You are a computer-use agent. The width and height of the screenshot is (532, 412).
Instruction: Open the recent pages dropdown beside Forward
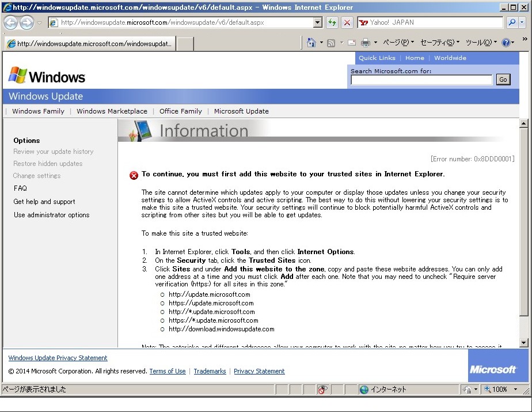pos(39,22)
